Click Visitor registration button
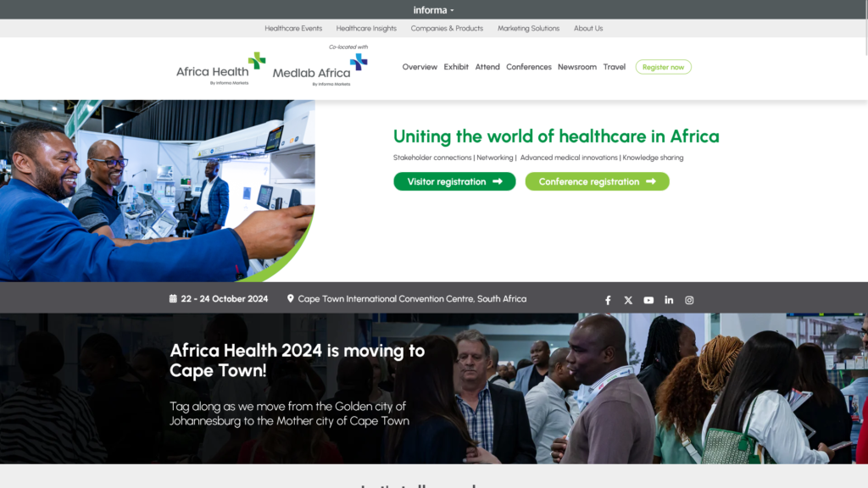Screen dimensions: 868x488 (454, 181)
